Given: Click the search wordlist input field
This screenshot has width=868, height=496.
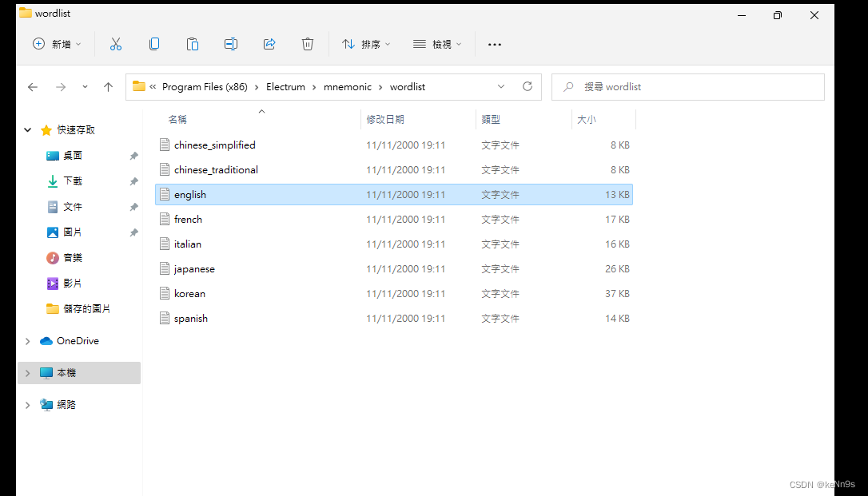Looking at the screenshot, I should click(688, 87).
